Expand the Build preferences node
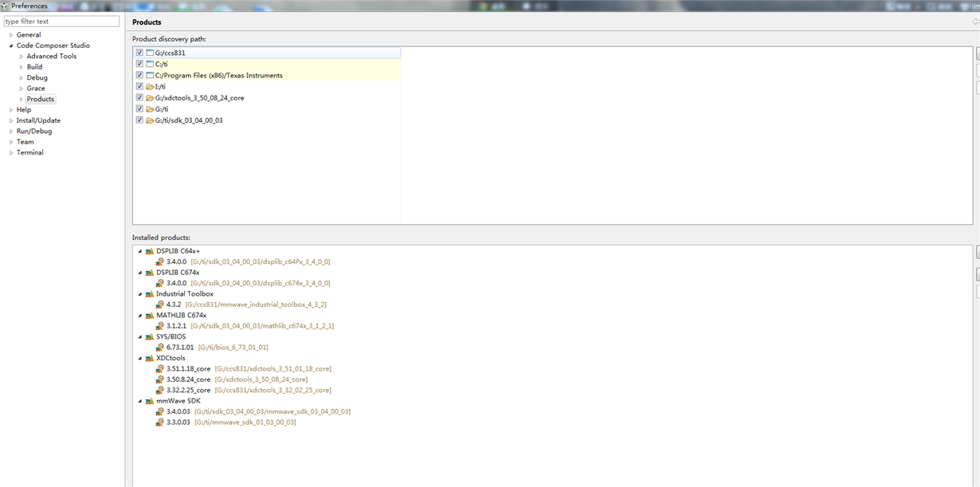Viewport: 980px width, 487px height. (22, 68)
